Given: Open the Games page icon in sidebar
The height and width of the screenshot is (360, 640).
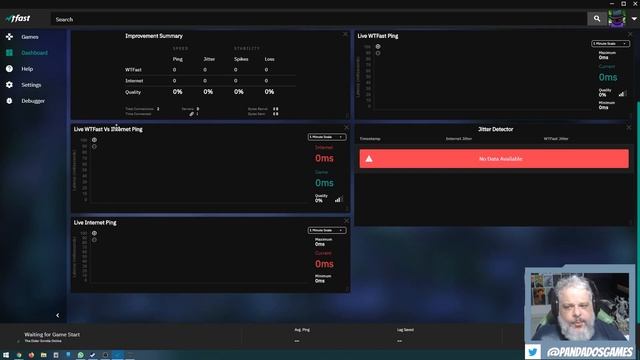Looking at the screenshot, I should coord(9,37).
